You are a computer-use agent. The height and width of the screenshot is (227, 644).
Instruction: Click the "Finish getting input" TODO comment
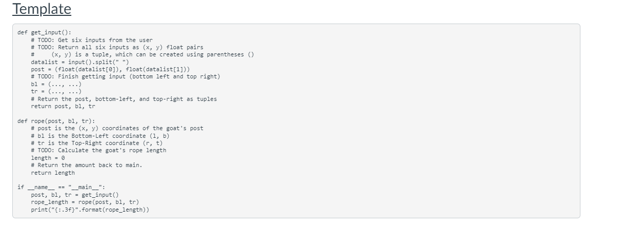[125, 77]
